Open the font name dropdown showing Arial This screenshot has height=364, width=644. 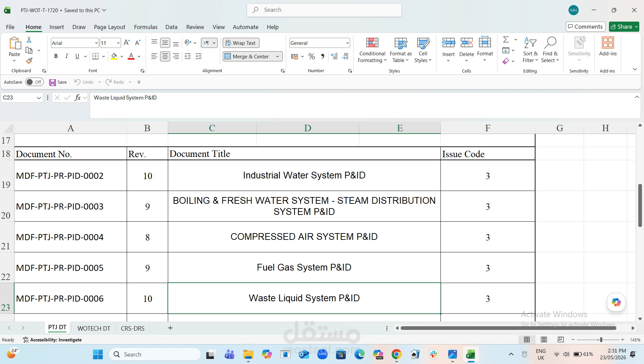pos(96,43)
